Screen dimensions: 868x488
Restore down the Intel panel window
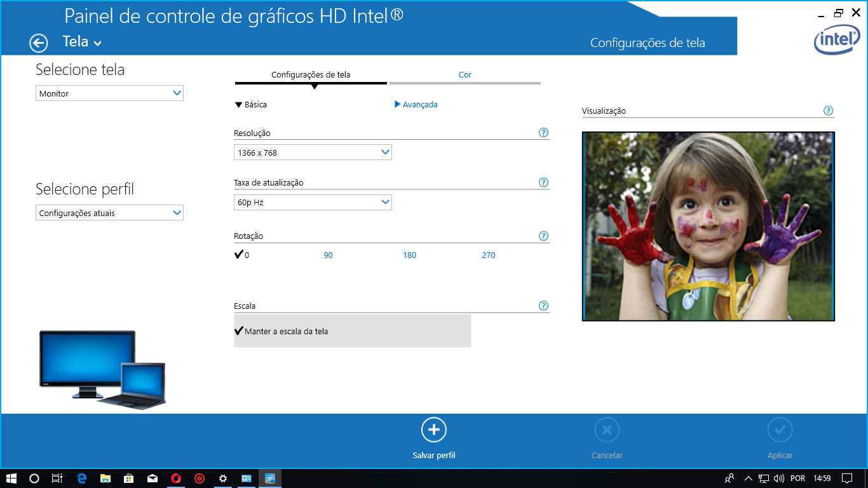[839, 12]
